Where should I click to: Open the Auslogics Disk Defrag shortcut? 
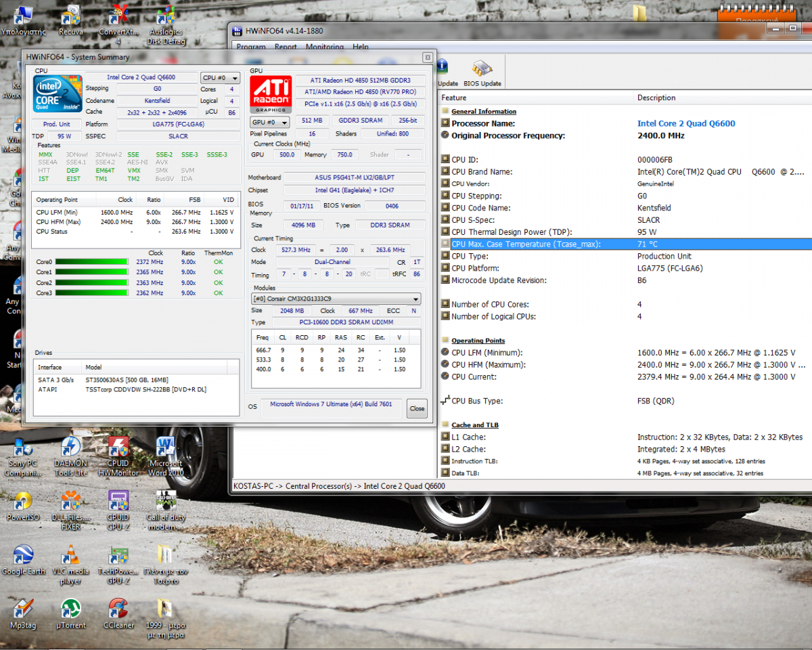pyautogui.click(x=166, y=26)
